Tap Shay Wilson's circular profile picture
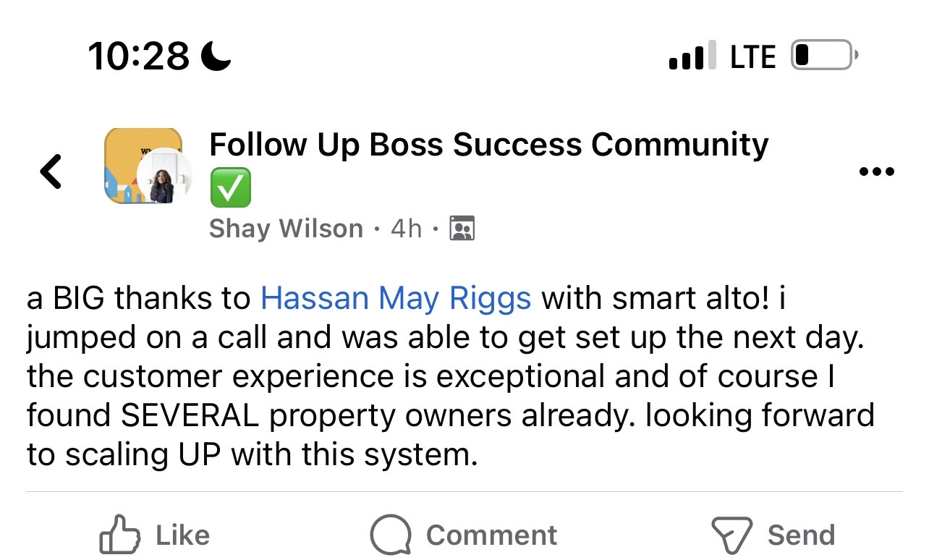Screen dimensions: 929x560 (164, 181)
